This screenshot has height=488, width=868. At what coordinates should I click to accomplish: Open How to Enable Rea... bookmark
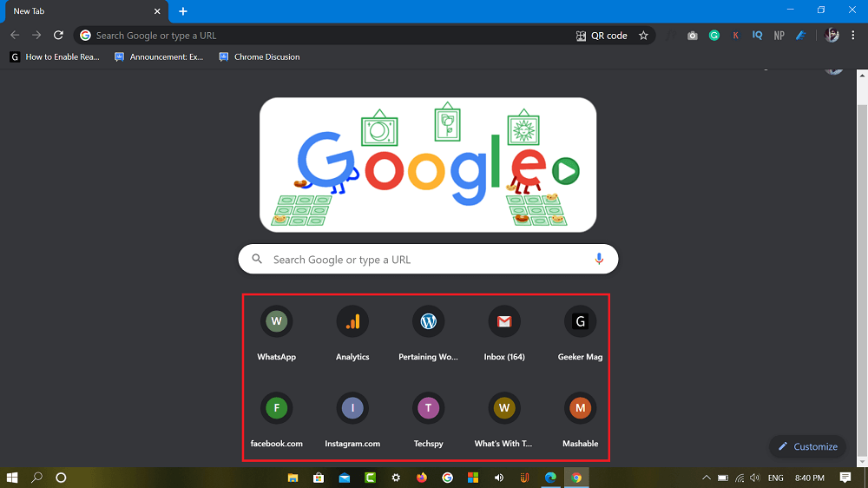(55, 56)
